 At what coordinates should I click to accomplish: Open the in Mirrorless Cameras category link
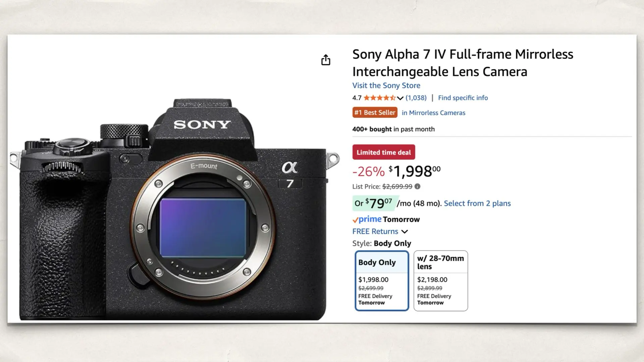point(433,113)
